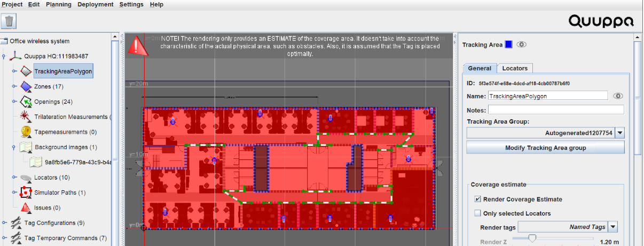
Task: Click the Quuppa HQ coordinate axis icon
Action: [x=16, y=56]
